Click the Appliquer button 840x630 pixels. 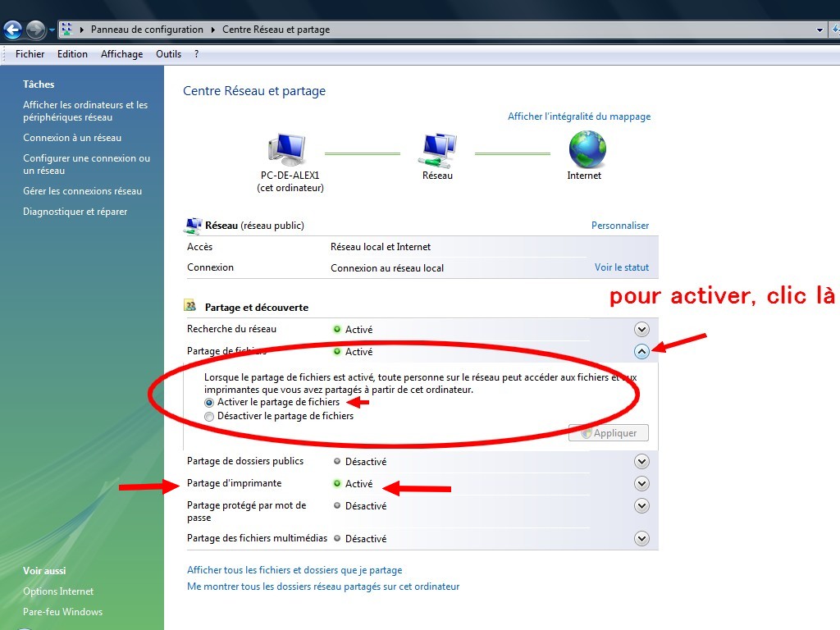[x=608, y=433]
